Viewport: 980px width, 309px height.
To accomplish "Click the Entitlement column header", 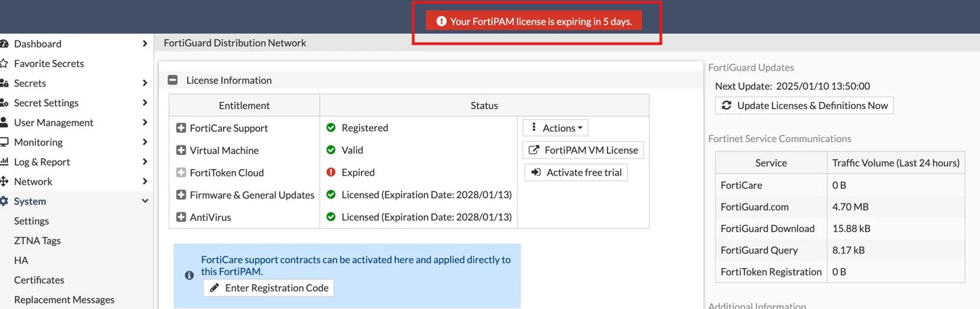I will (244, 105).
